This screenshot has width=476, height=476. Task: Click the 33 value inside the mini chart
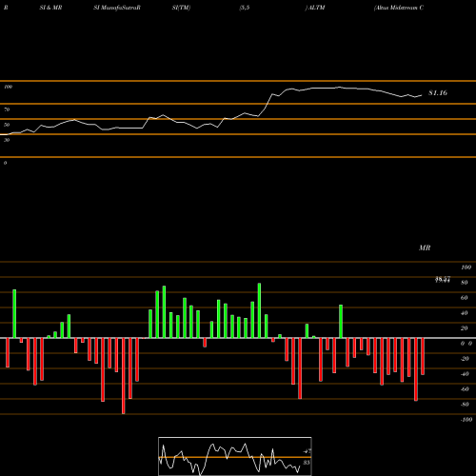pos(307,463)
